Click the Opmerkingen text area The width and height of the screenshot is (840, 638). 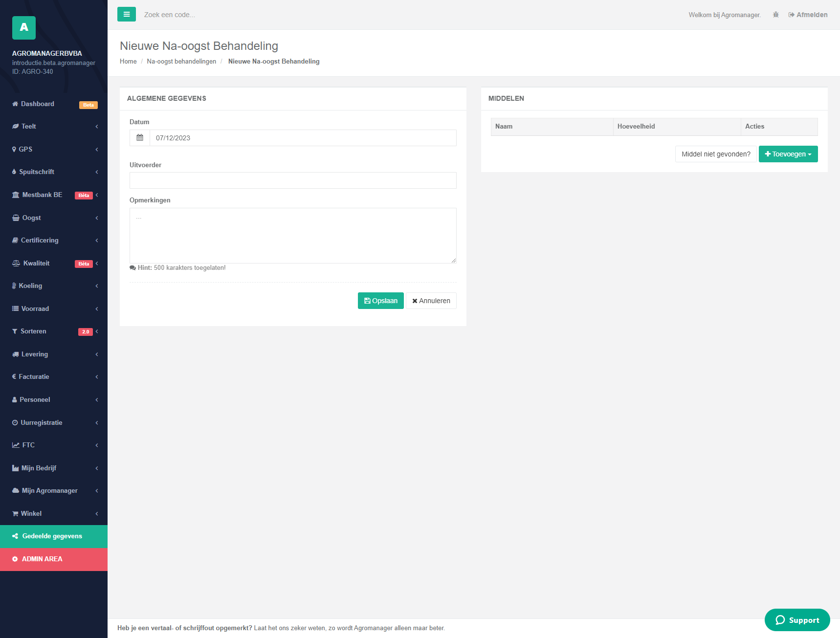(x=293, y=236)
